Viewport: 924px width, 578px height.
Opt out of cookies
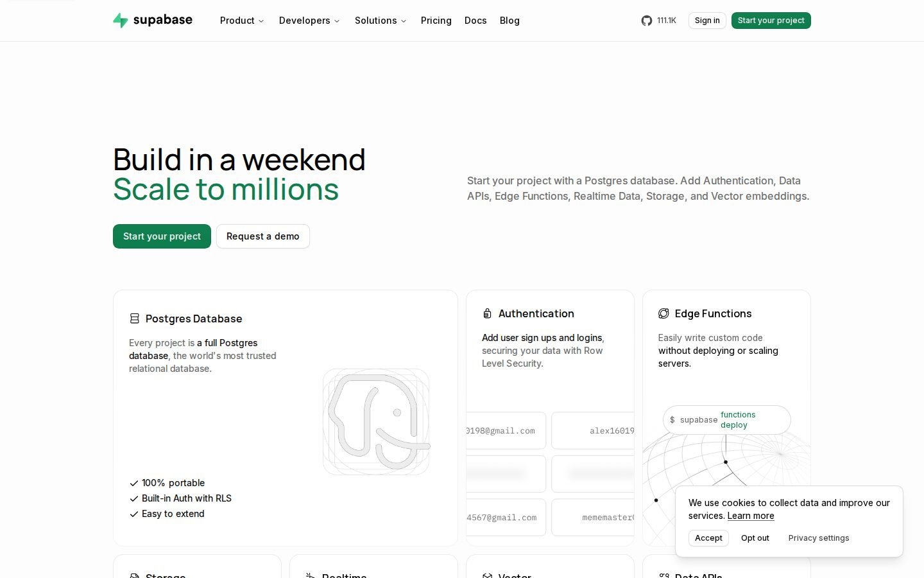(x=755, y=538)
